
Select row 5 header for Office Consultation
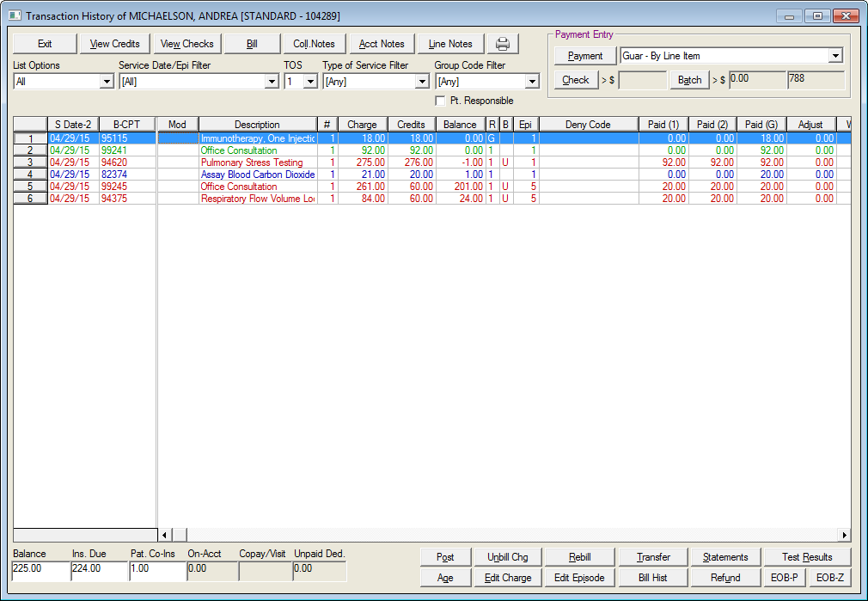click(30, 187)
